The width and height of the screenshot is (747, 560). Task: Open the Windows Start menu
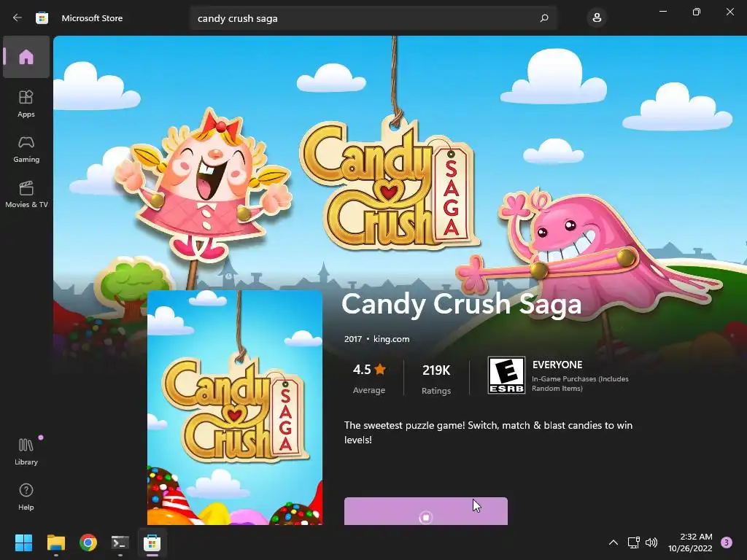23,542
